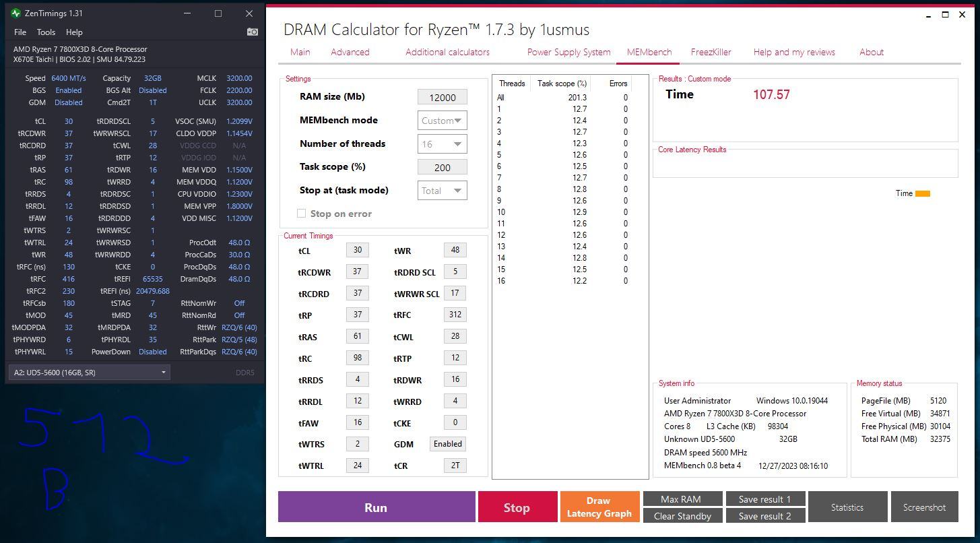Click the purple Run button

[377, 507]
